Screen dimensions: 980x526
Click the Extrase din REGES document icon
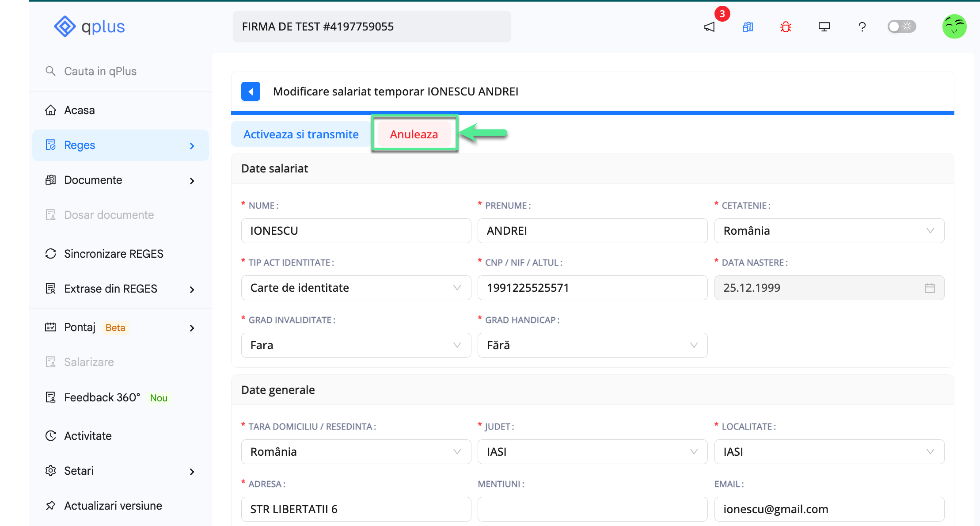[x=50, y=288]
